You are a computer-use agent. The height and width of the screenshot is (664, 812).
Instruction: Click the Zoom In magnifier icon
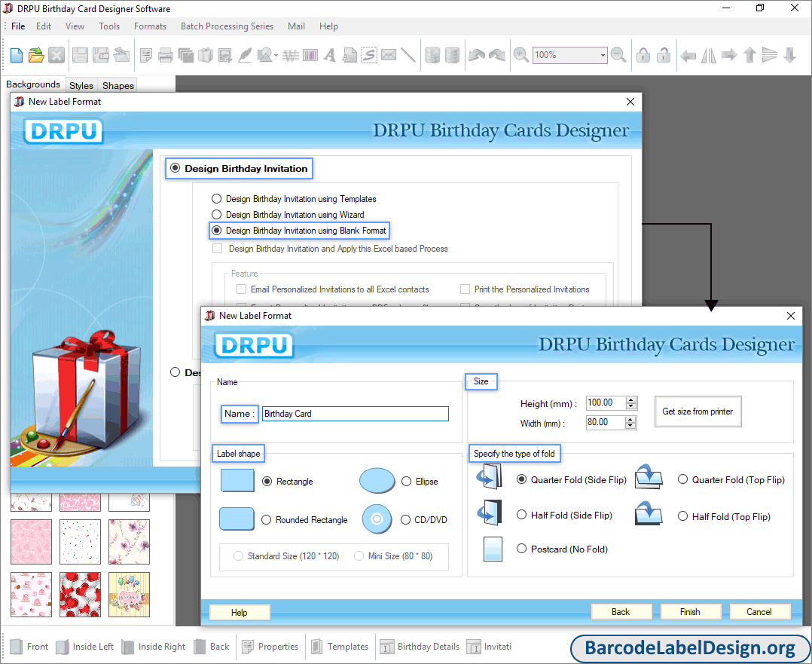pyautogui.click(x=521, y=55)
